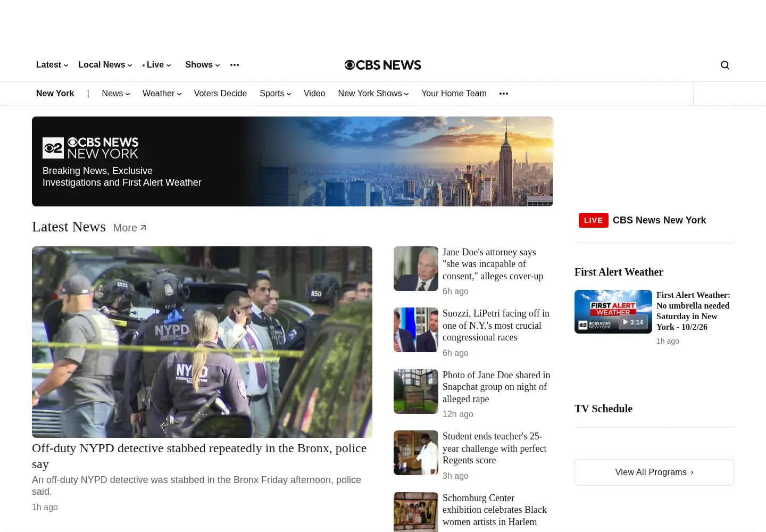
Task: Open the Snapchat group photo story headline
Action: (x=496, y=387)
